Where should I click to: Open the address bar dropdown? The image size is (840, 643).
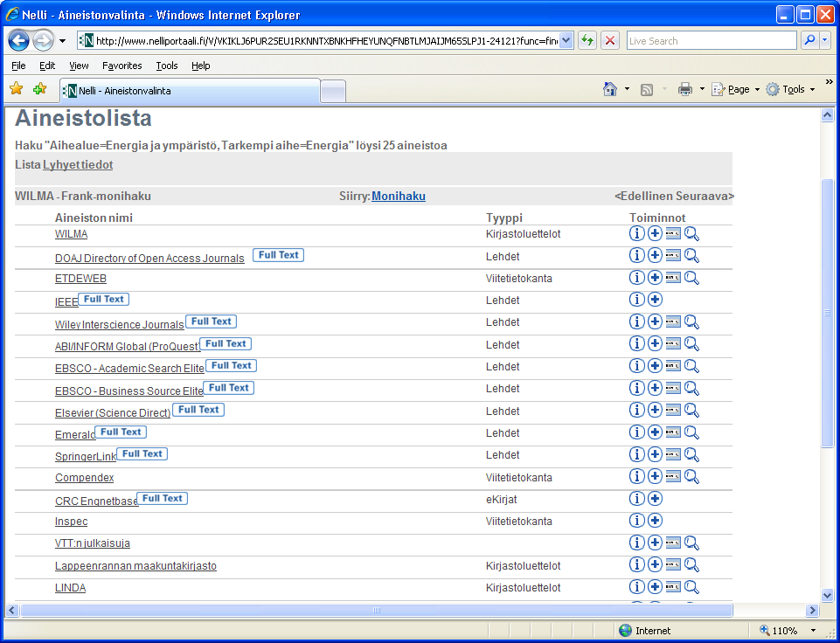click(x=566, y=41)
